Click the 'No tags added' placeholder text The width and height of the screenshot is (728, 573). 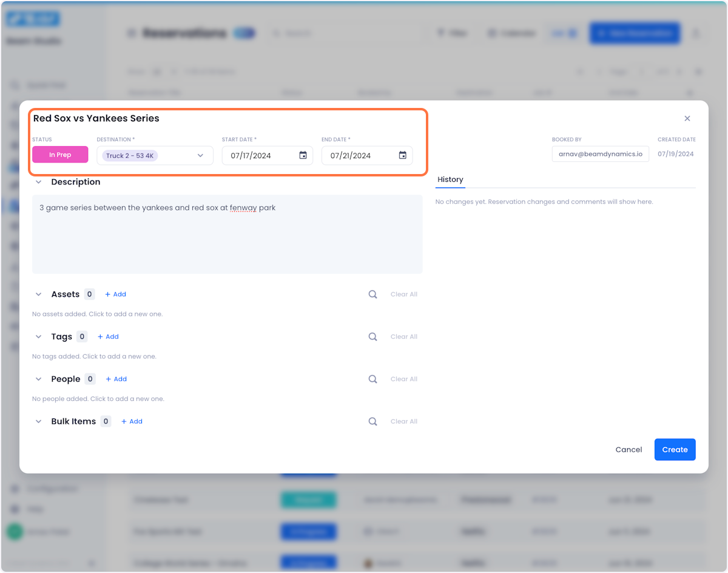point(94,357)
